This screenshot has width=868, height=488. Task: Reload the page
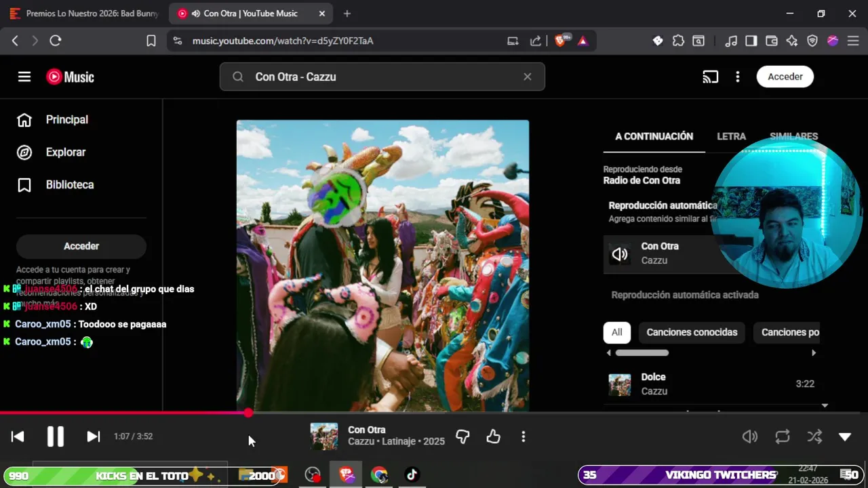pyautogui.click(x=56, y=41)
